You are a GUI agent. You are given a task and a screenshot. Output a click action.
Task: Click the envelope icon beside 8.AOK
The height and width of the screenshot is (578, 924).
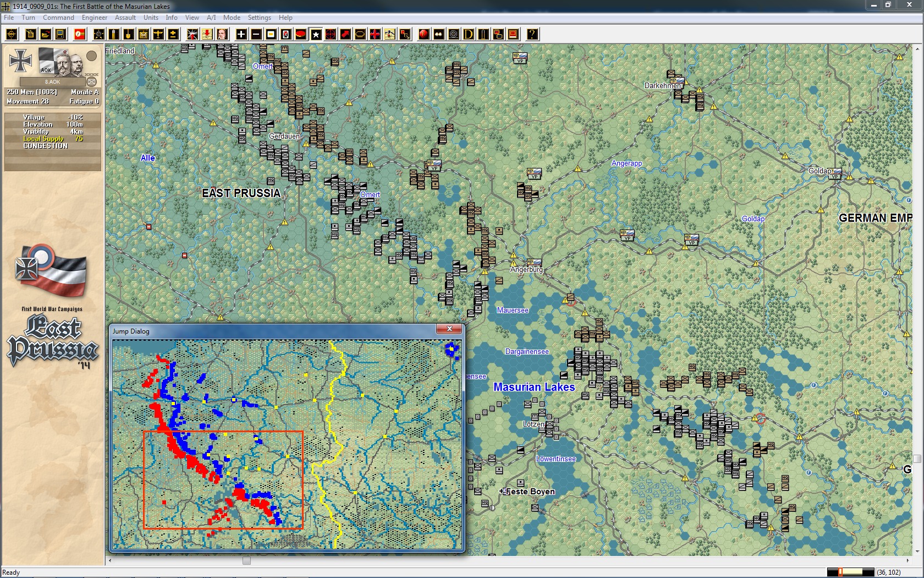click(92, 81)
